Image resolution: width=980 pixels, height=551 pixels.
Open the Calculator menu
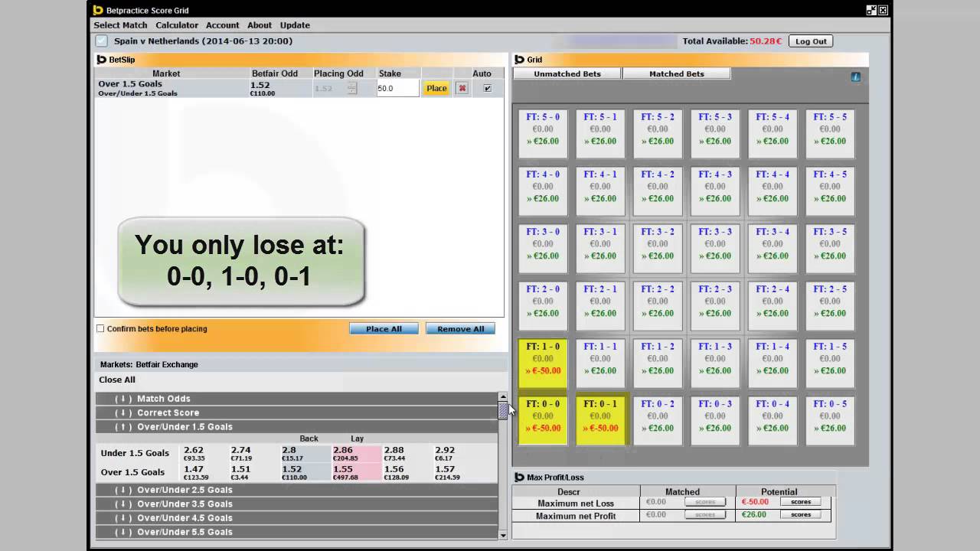(x=177, y=25)
